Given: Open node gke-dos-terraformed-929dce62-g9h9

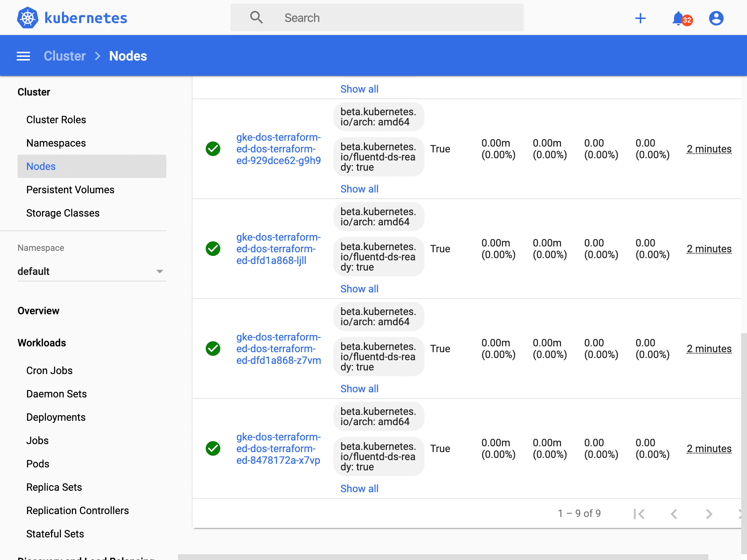Looking at the screenshot, I should 279,149.
